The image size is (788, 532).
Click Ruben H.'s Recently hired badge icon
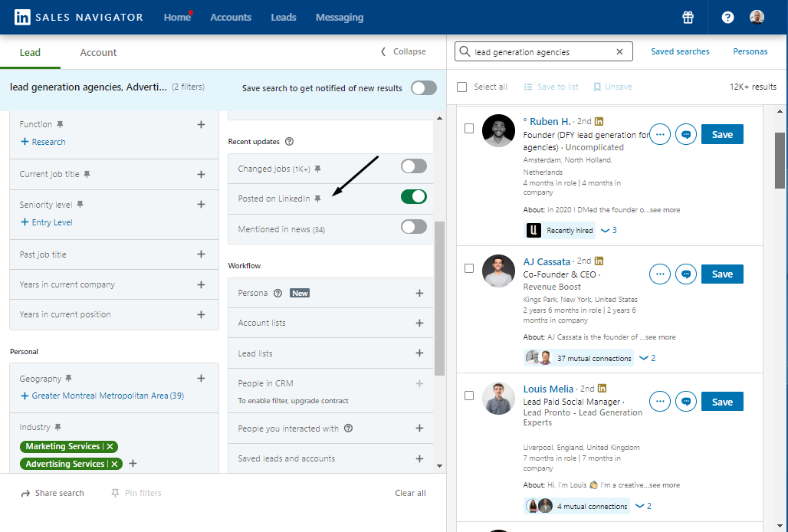click(534, 229)
